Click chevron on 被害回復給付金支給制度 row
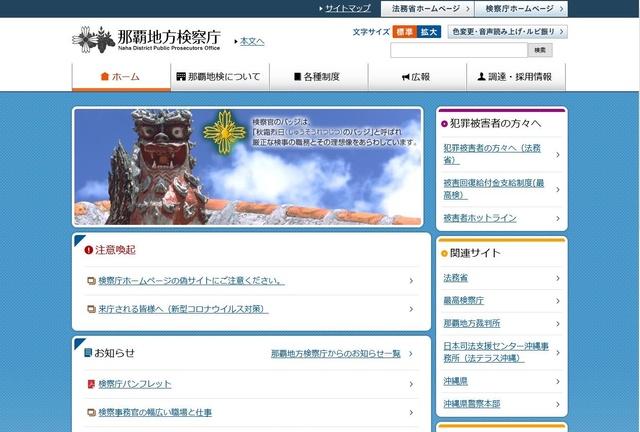This screenshot has width=640, height=432. pyautogui.click(x=558, y=189)
